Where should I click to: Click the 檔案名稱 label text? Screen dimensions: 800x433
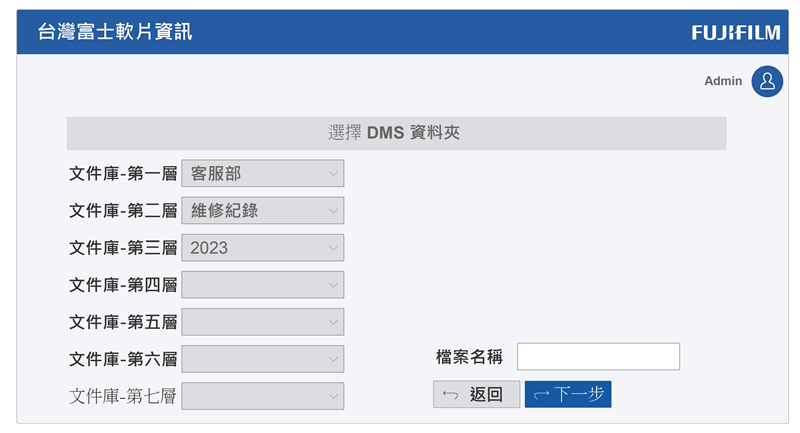[x=469, y=357]
